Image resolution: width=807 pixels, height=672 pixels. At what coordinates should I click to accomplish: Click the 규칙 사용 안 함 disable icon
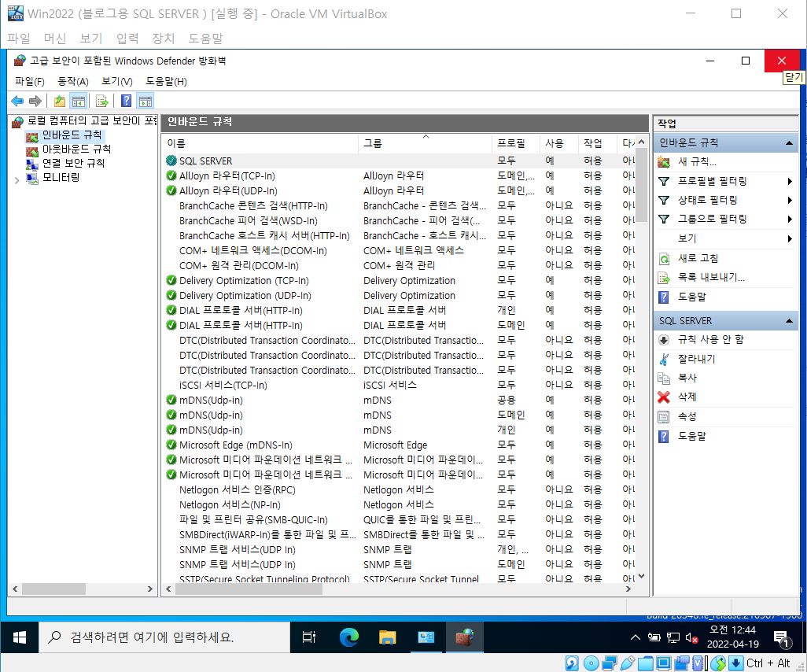tap(664, 340)
